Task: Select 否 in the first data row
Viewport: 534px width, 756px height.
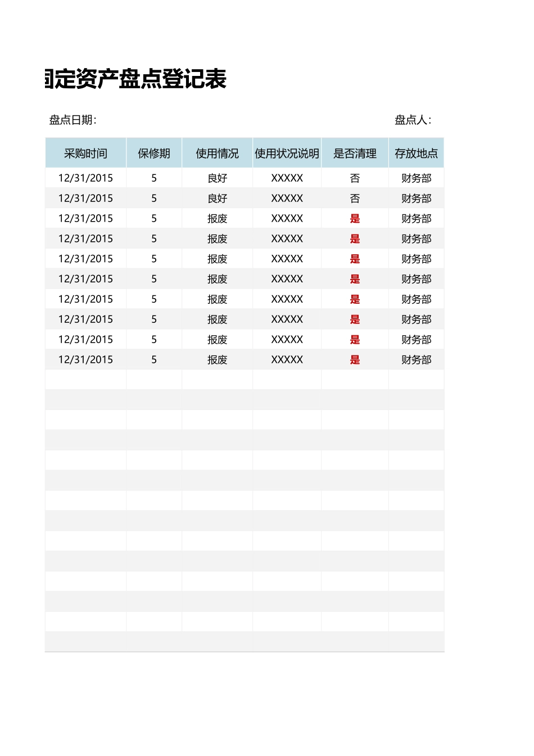Action: (355, 178)
